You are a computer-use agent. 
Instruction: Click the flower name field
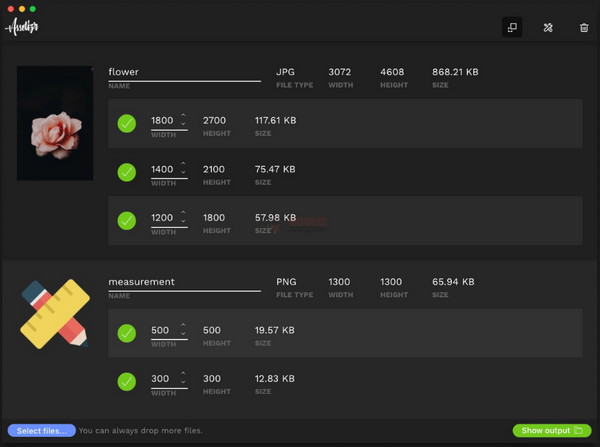184,72
